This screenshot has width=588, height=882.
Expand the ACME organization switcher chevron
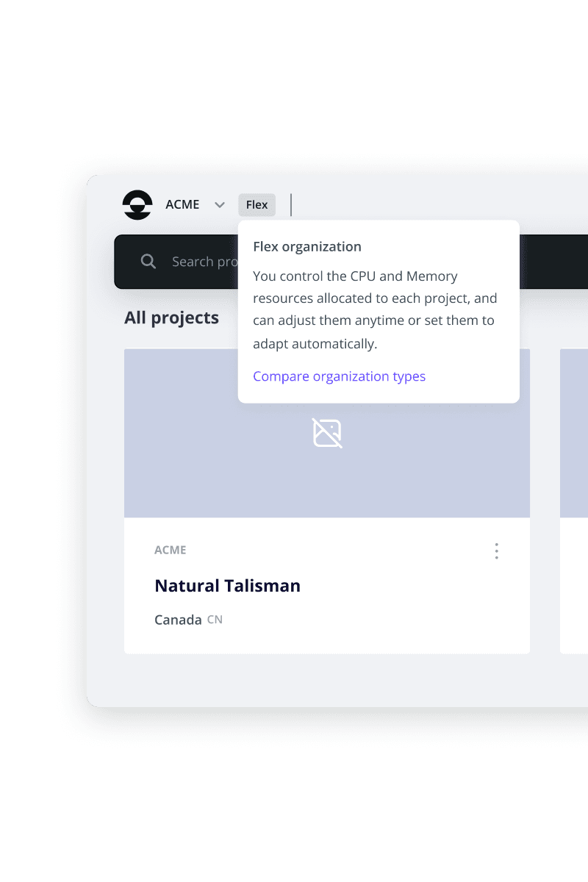point(219,205)
